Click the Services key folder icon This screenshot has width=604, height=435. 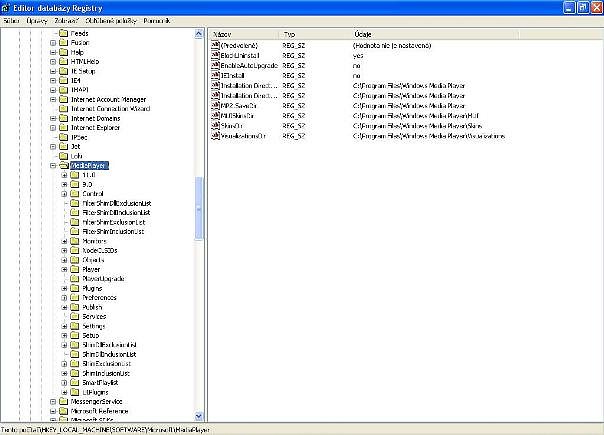coord(75,316)
